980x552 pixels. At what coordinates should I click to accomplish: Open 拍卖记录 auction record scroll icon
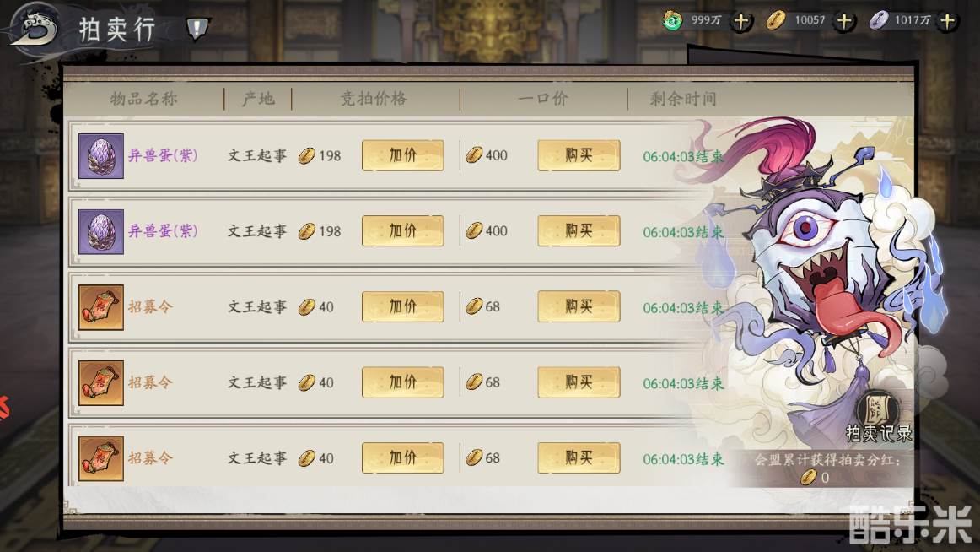coord(880,416)
